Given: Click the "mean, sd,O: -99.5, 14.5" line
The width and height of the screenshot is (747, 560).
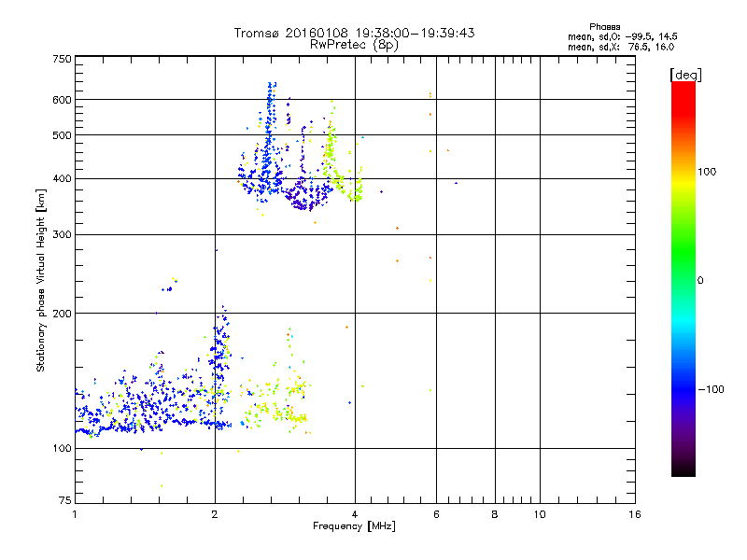Looking at the screenshot, I should click(622, 36).
